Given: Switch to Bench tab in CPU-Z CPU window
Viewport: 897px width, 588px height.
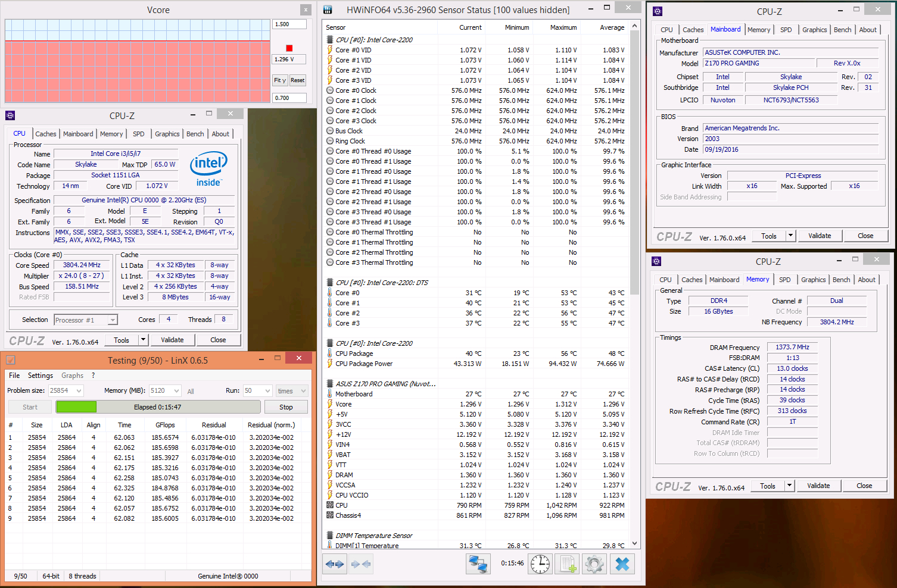Looking at the screenshot, I should coord(195,134).
